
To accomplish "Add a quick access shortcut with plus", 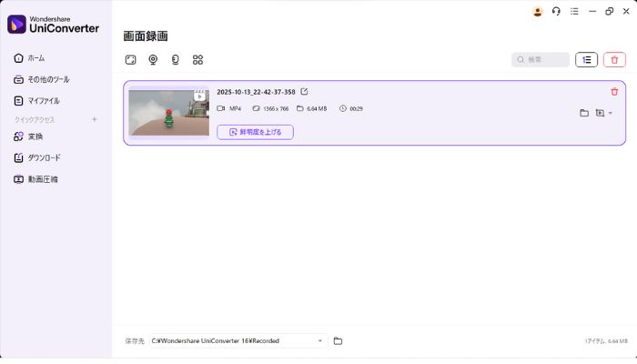I will 95,119.
